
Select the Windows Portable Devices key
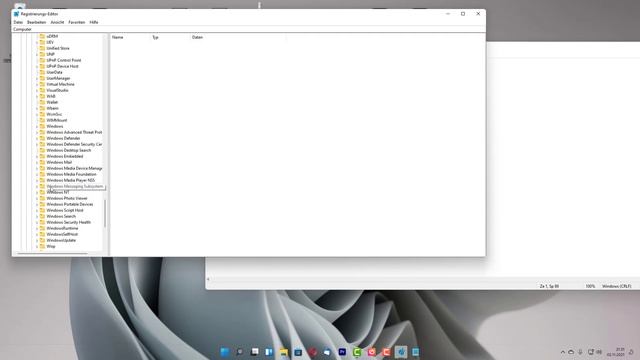(70, 204)
